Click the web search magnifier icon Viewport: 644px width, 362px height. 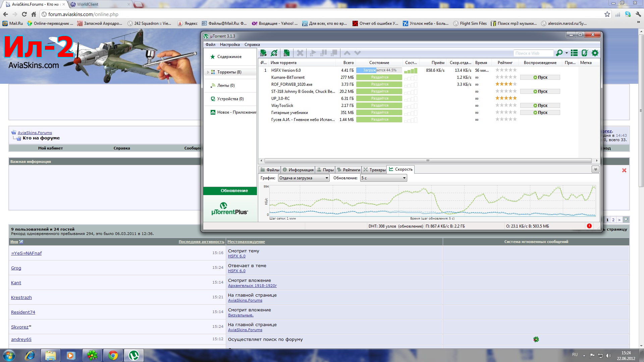coord(559,53)
